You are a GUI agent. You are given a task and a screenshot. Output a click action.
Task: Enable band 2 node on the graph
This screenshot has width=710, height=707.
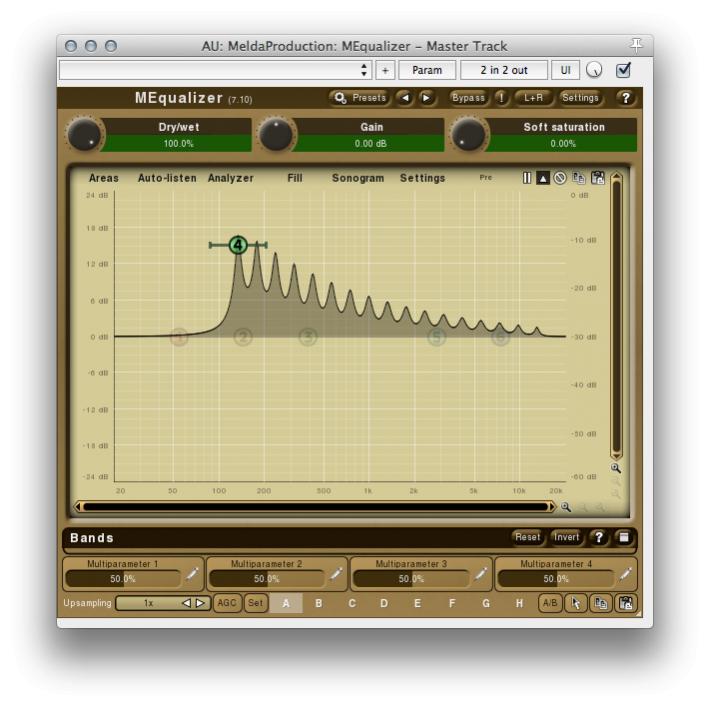(243, 337)
